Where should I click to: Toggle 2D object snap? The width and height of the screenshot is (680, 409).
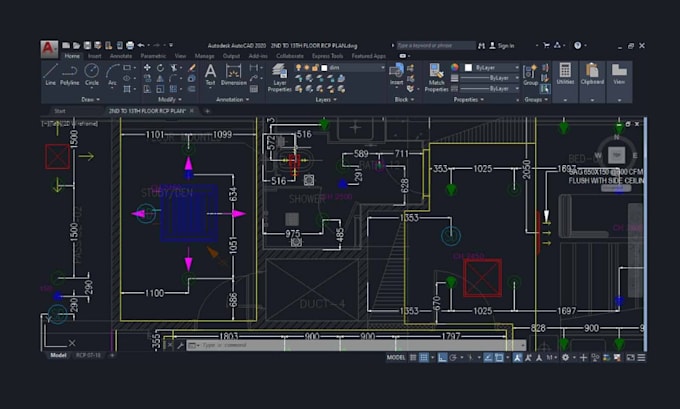(x=499, y=357)
